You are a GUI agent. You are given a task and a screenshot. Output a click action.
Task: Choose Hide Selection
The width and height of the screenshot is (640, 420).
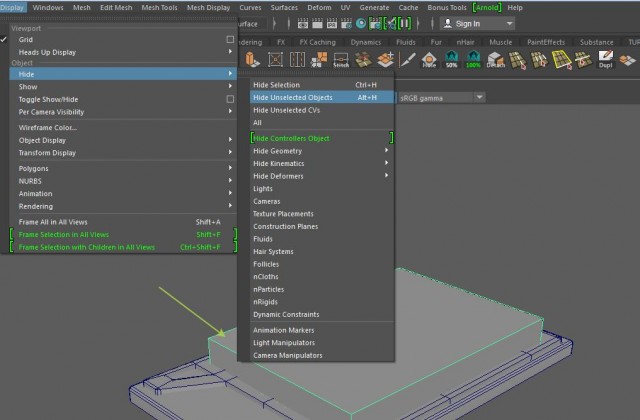pyautogui.click(x=322, y=85)
